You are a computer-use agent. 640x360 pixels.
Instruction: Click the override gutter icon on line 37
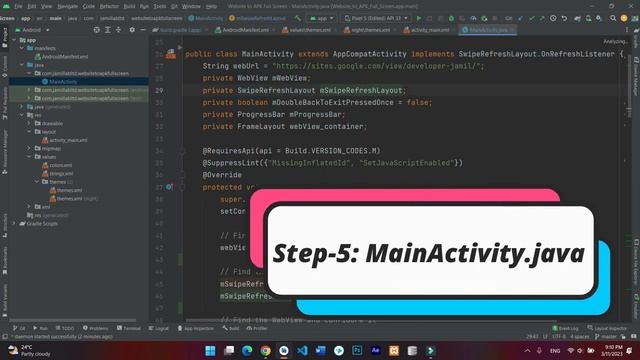(169, 187)
